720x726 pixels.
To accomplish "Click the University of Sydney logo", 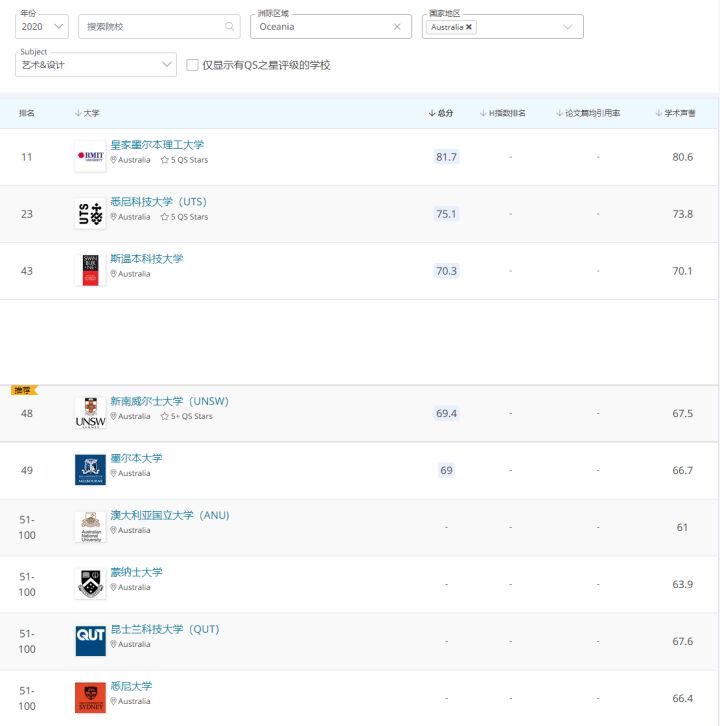I will [x=90, y=698].
